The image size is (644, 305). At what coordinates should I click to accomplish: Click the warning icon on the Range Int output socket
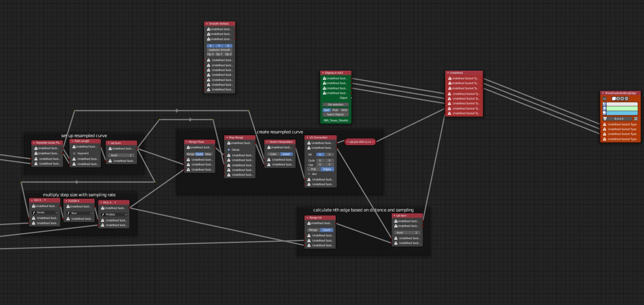pyautogui.click(x=309, y=223)
